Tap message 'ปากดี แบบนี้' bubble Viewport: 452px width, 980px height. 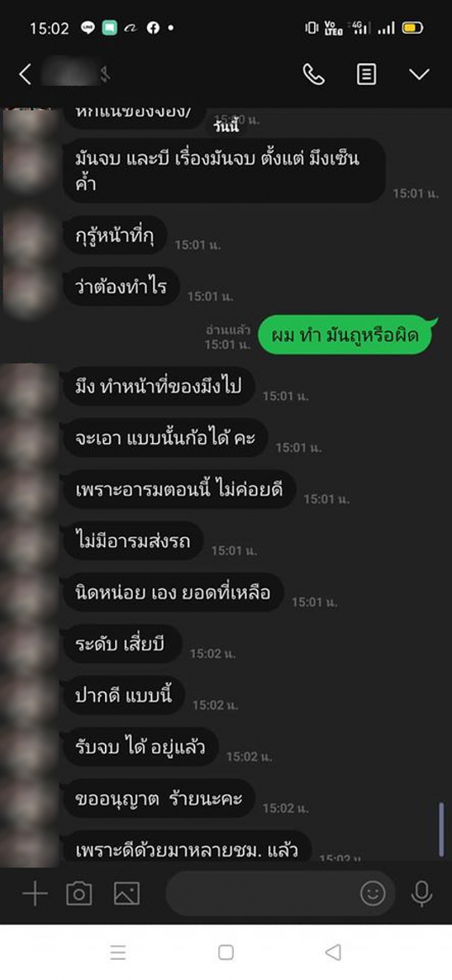tap(123, 695)
